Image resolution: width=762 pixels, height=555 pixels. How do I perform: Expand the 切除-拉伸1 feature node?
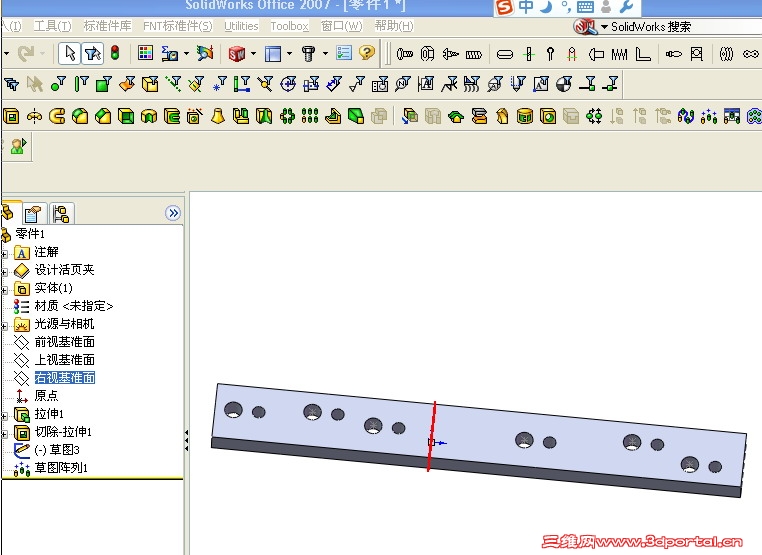[x=4, y=434]
